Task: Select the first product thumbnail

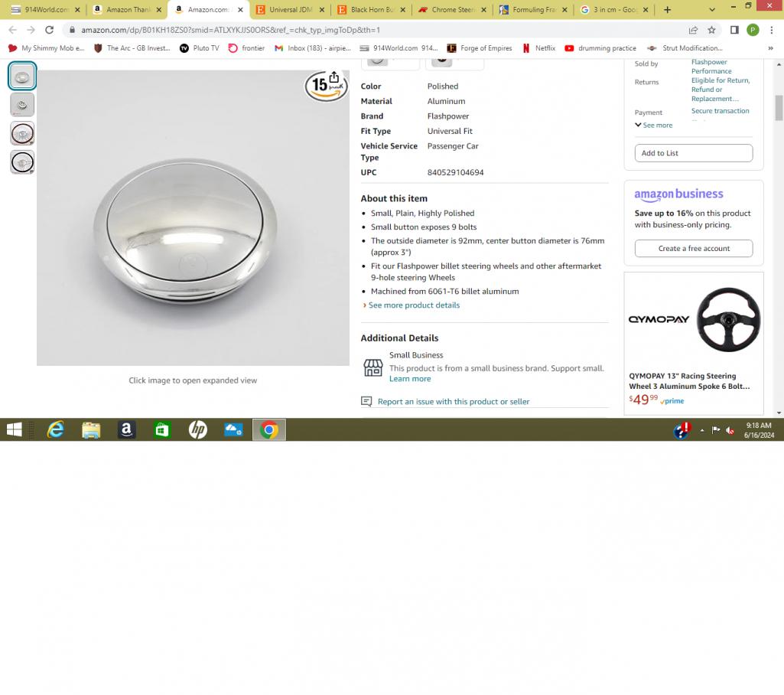Action: [x=22, y=76]
